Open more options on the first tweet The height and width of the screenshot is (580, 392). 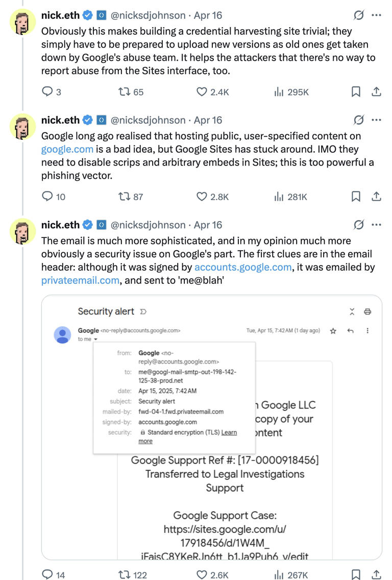(x=376, y=15)
